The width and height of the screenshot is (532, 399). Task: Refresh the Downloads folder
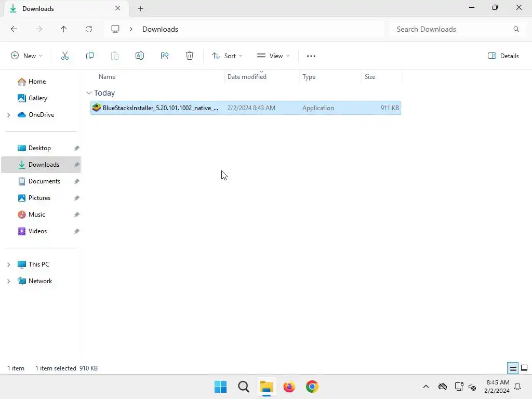coord(89,29)
